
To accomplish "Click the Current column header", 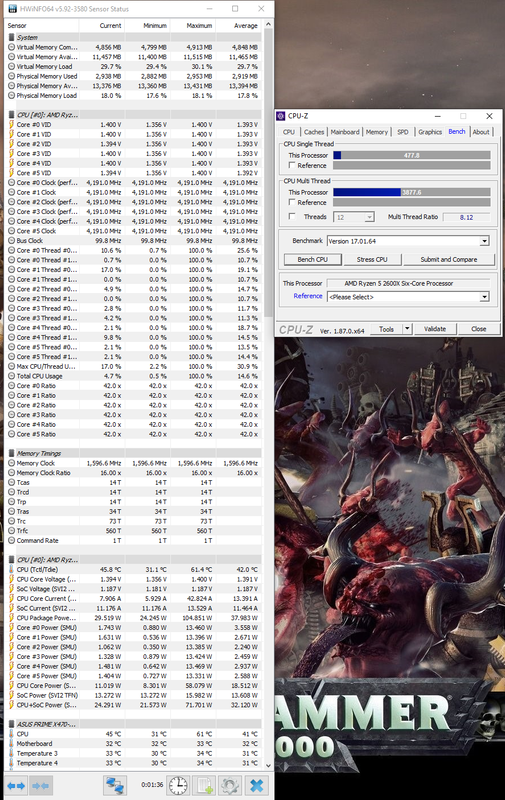I will 102,26.
